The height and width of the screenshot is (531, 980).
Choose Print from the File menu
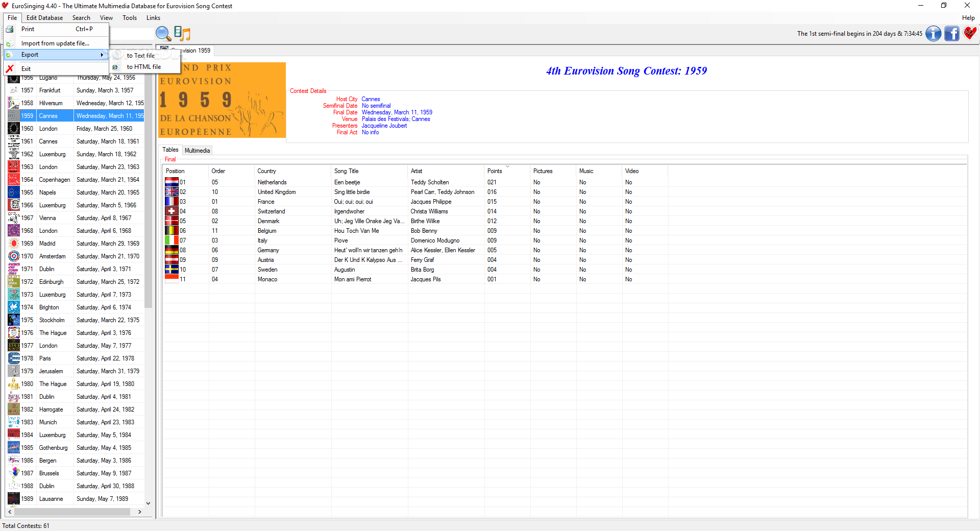pyautogui.click(x=57, y=29)
